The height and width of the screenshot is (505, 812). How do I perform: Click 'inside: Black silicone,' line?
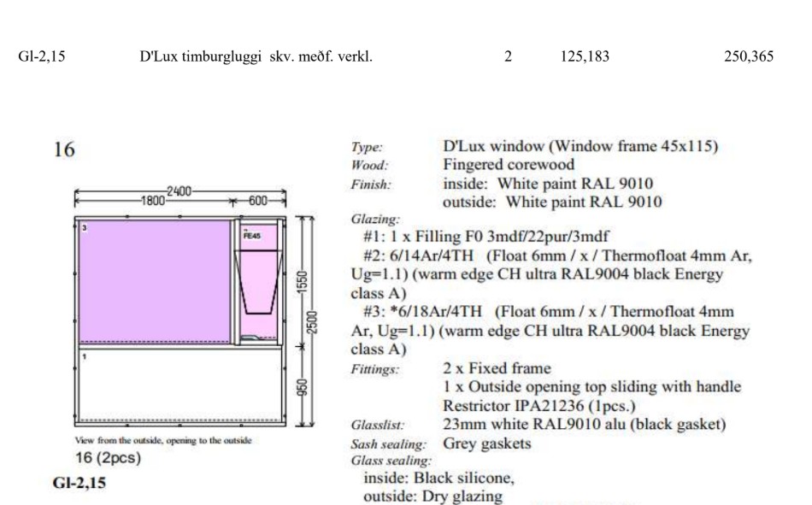[438, 478]
